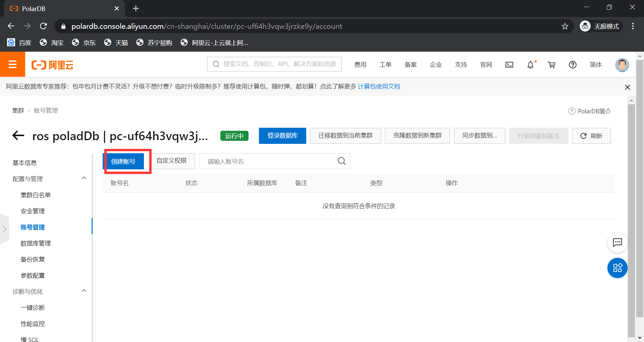The height and width of the screenshot is (342, 644).
Task: Click the Aliyun logo
Action: pyautogui.click(x=52, y=65)
